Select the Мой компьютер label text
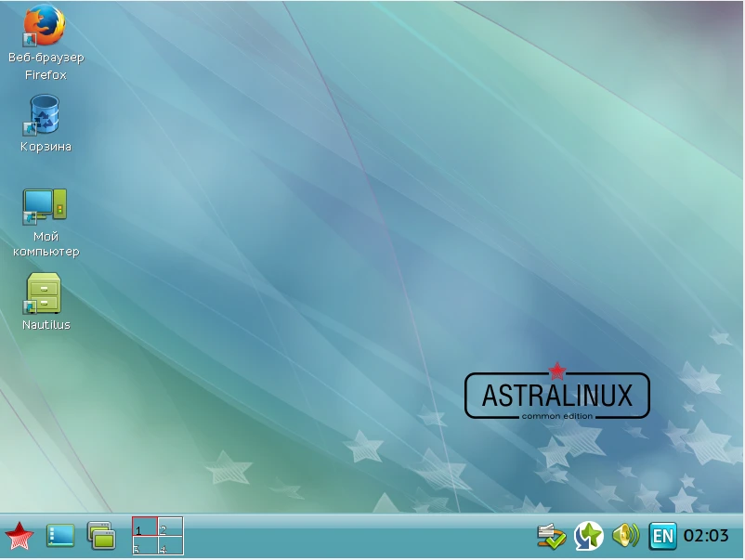 46,243
